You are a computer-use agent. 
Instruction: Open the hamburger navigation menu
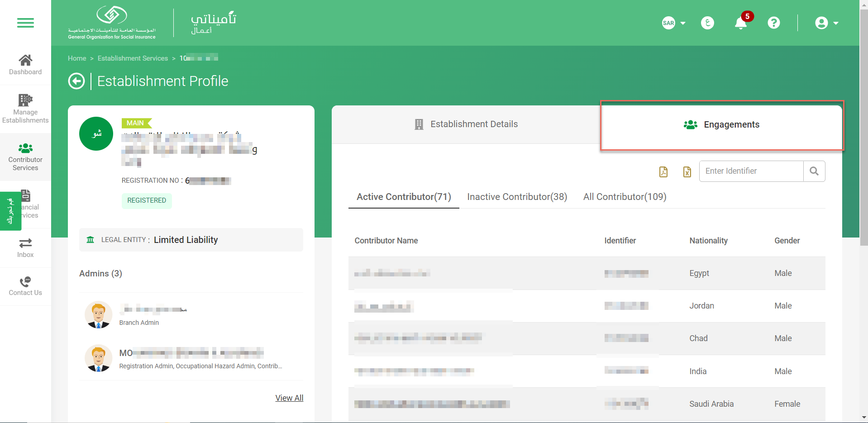coord(25,23)
